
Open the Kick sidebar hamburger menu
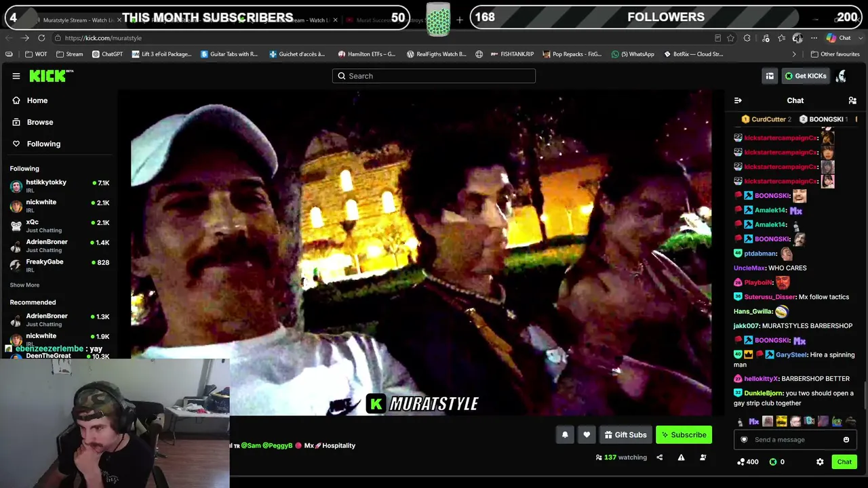pyautogui.click(x=16, y=76)
